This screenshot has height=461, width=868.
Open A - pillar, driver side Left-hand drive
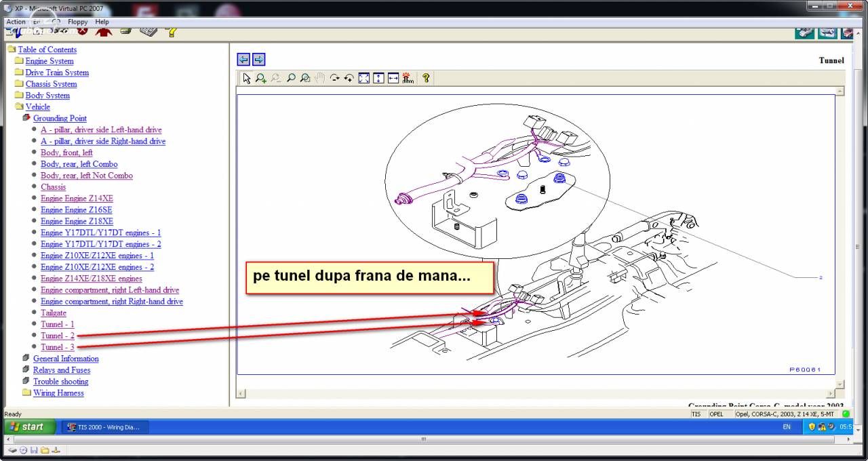coord(101,129)
